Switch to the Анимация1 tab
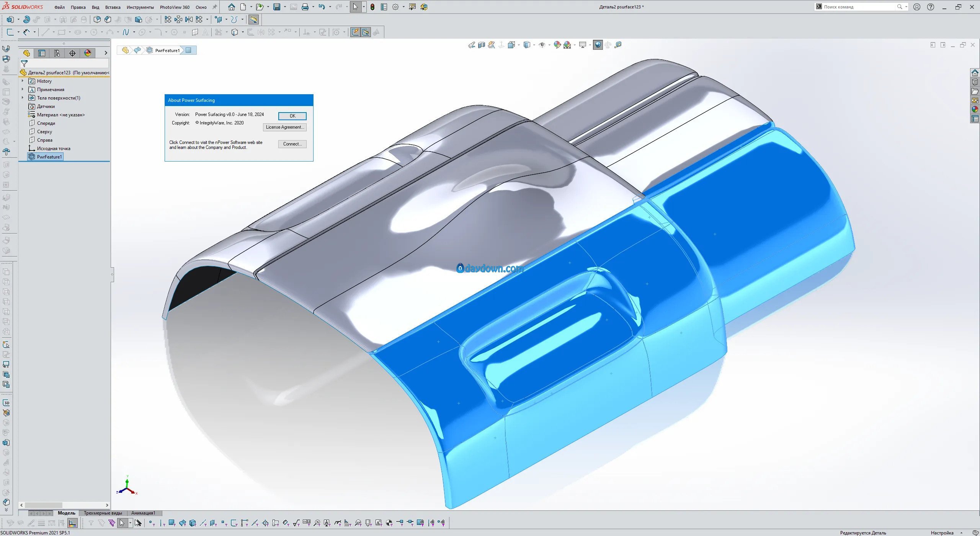980x536 pixels. 143,513
